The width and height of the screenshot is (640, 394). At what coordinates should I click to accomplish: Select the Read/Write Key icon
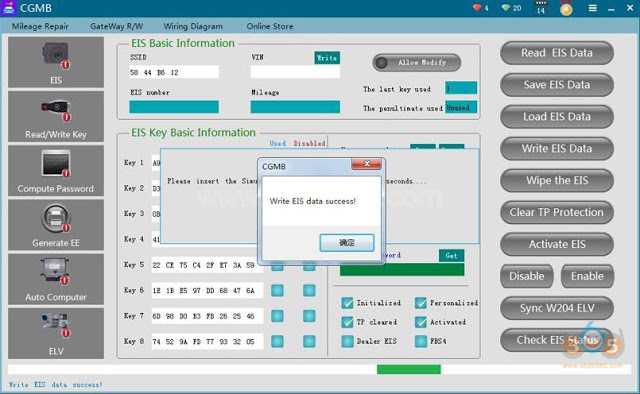(56, 116)
